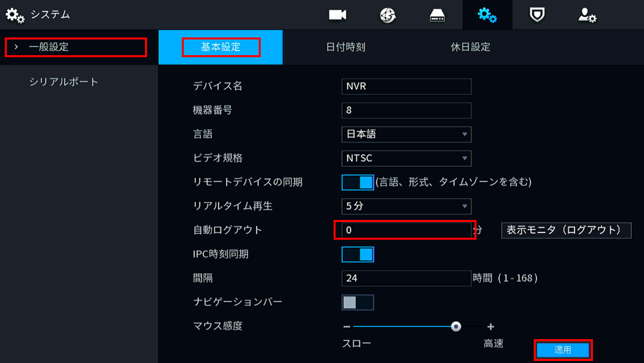
Task: Click 表示モニタ（ログアウト） button
Action: point(566,230)
